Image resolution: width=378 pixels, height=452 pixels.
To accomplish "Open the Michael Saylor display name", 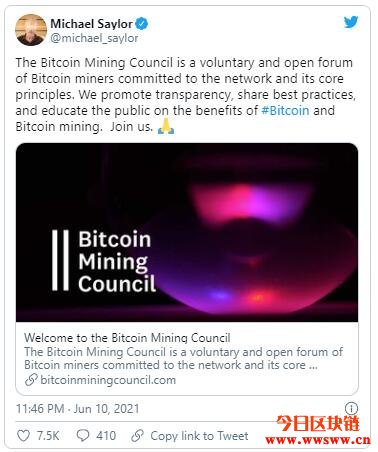I will (x=91, y=24).
